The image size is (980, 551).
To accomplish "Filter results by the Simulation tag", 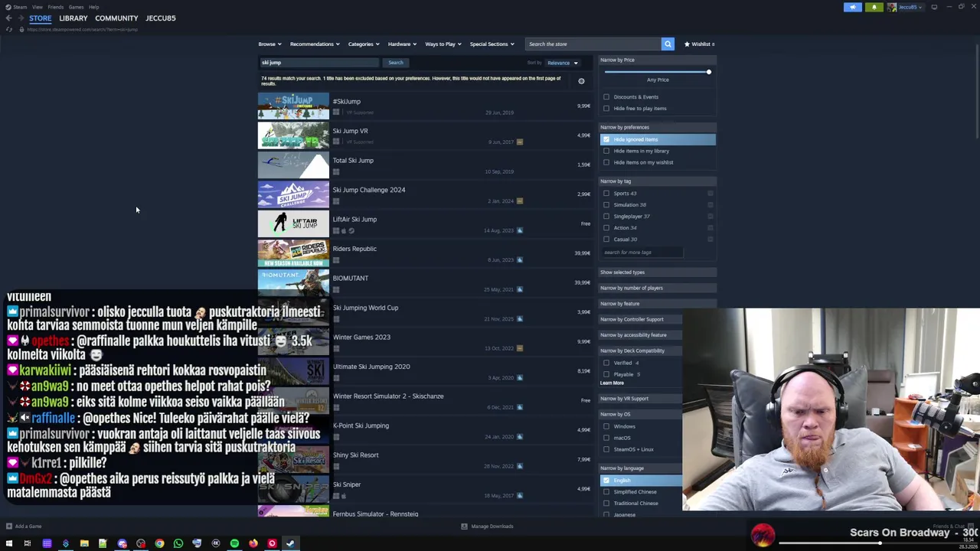I will (606, 205).
